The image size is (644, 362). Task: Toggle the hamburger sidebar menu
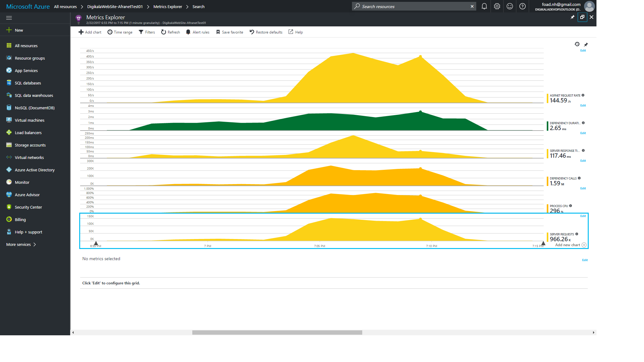[x=9, y=18]
